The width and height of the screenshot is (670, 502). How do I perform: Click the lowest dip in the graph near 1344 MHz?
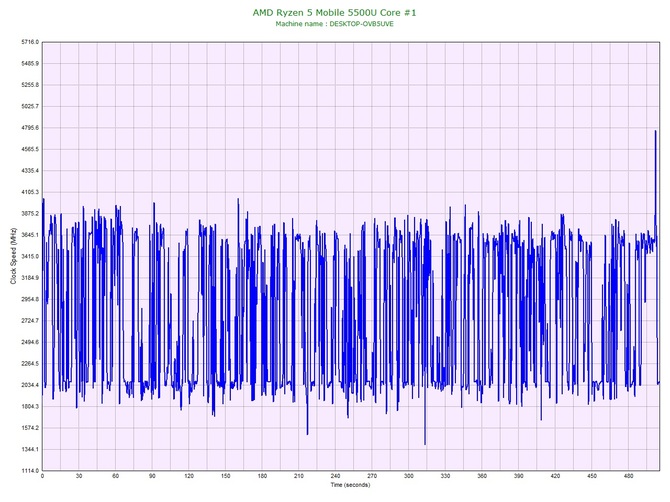coord(425,443)
